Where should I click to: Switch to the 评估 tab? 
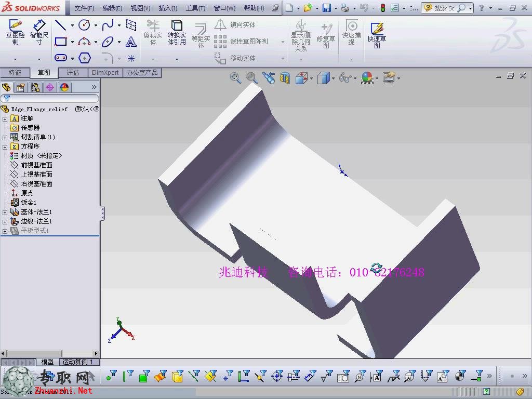[x=73, y=73]
